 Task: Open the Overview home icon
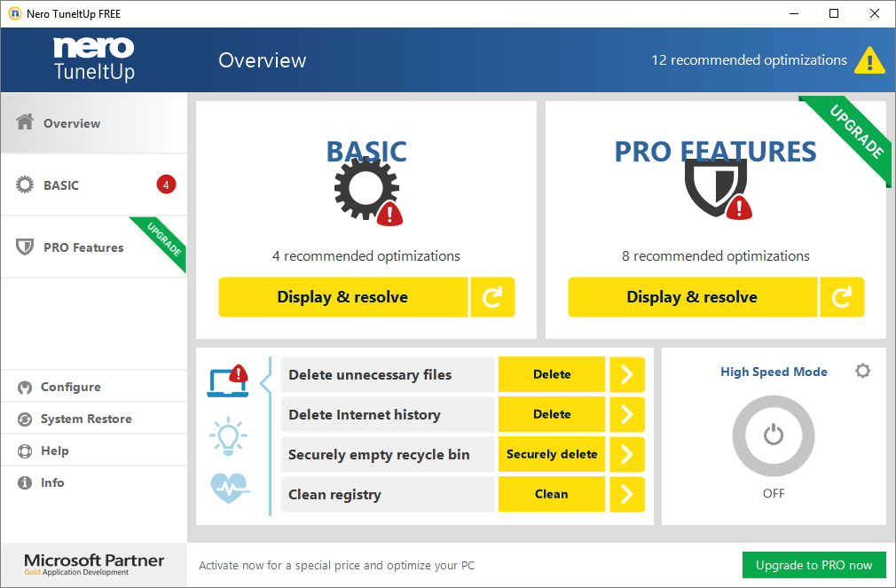25,122
